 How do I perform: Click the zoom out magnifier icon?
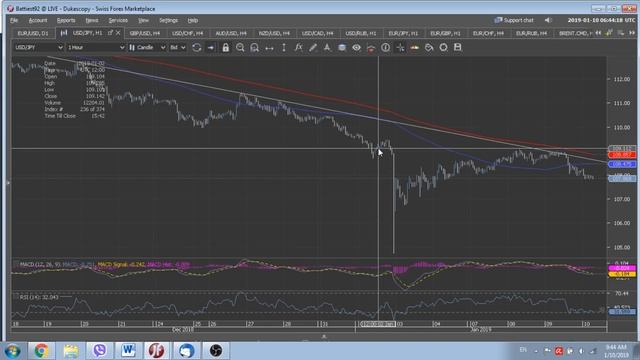click(x=254, y=48)
